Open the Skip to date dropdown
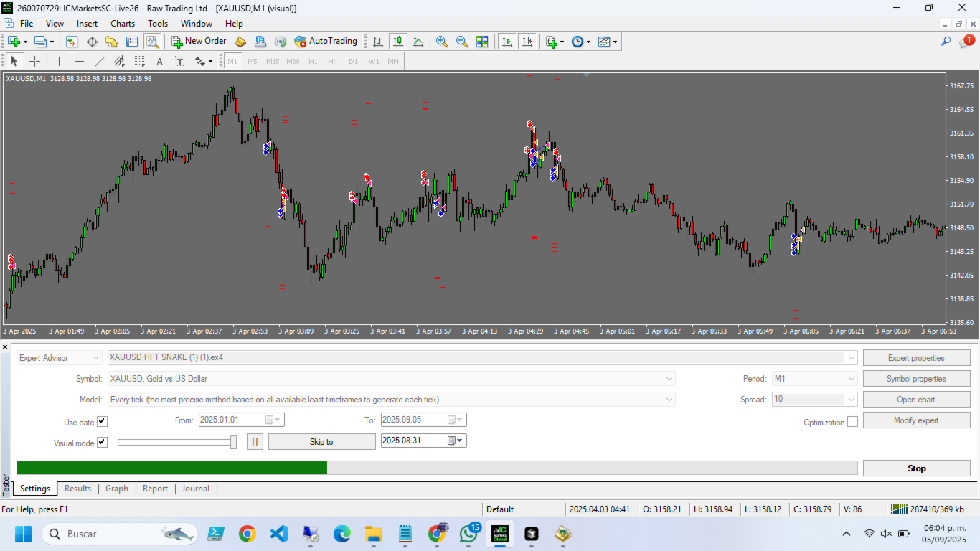 [456, 441]
